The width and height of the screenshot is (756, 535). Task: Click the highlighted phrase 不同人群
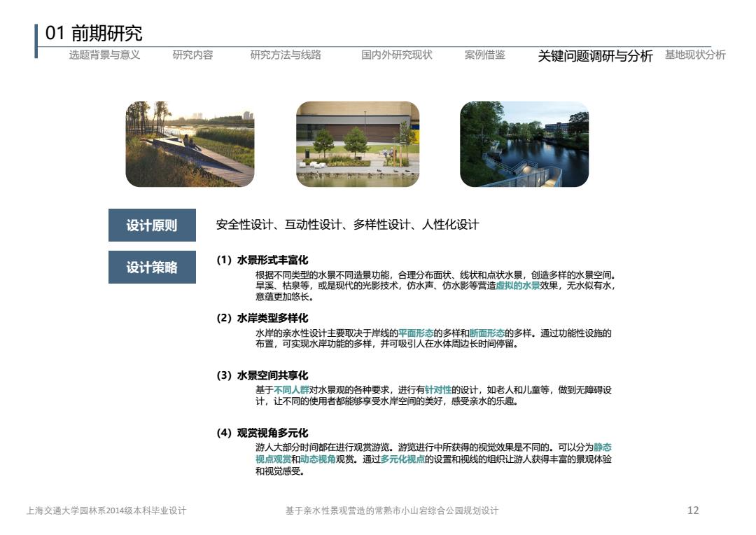click(291, 390)
